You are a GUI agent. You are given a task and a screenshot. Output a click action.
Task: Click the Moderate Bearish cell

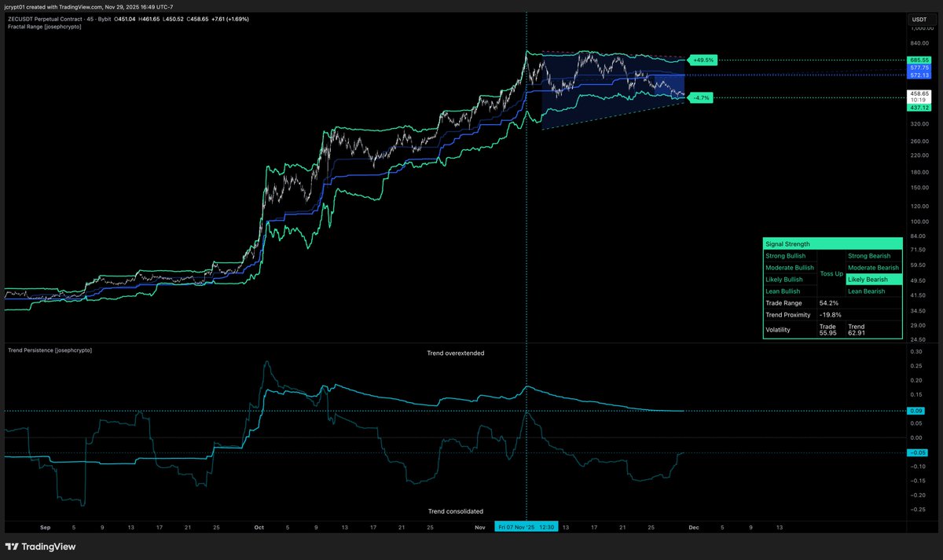[873, 268]
